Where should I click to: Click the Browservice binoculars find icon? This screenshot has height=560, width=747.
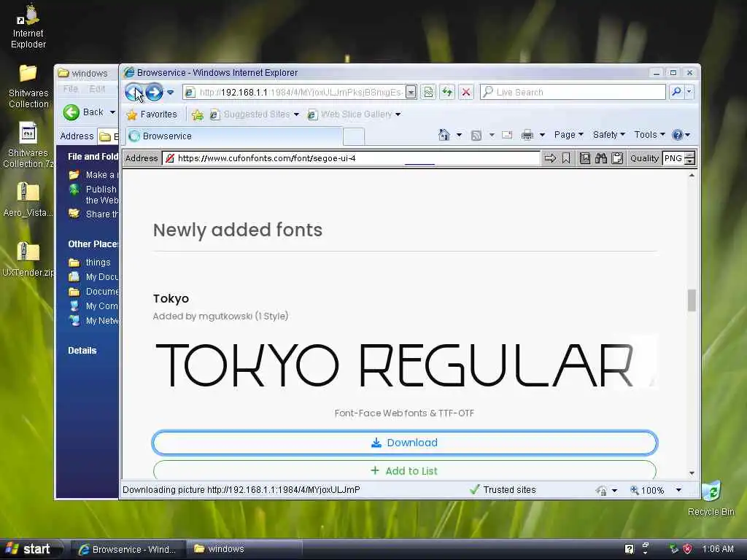[601, 158]
